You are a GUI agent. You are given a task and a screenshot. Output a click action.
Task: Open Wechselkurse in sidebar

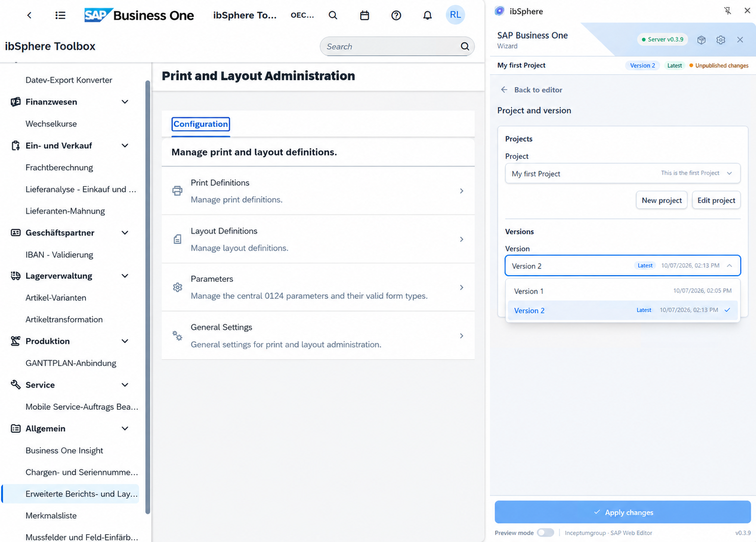click(51, 124)
